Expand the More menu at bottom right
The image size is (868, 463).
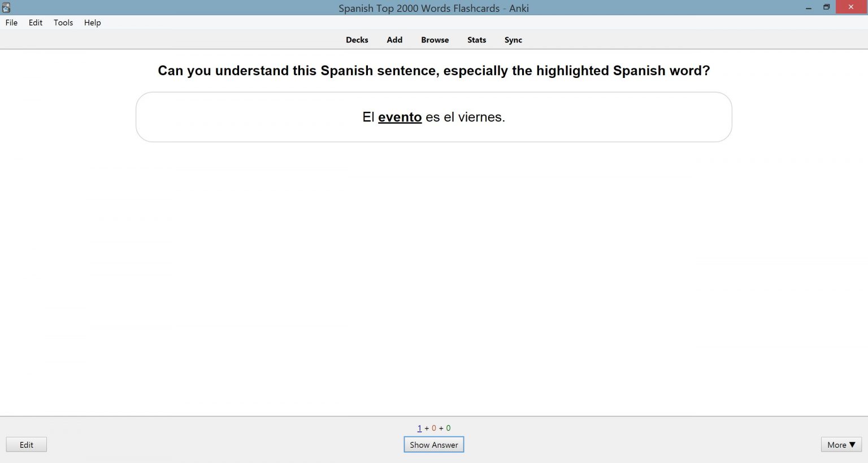click(x=840, y=444)
